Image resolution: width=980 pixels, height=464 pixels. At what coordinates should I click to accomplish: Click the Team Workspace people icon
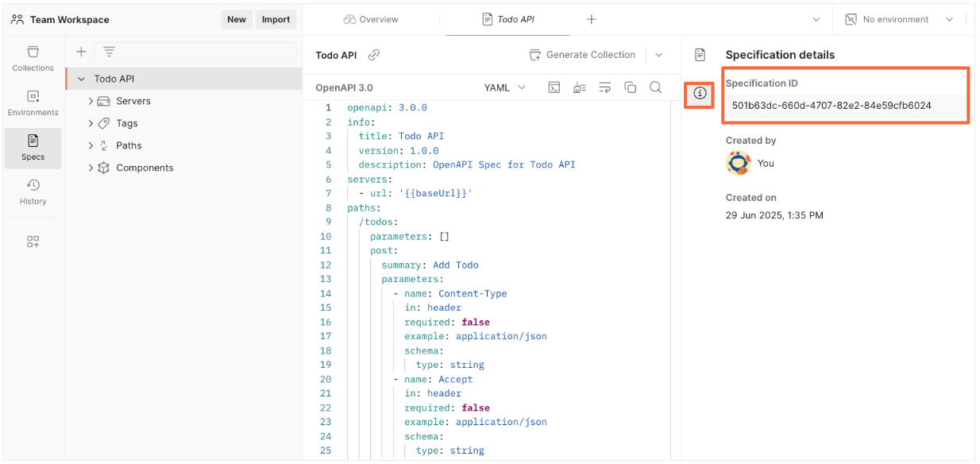tap(17, 19)
